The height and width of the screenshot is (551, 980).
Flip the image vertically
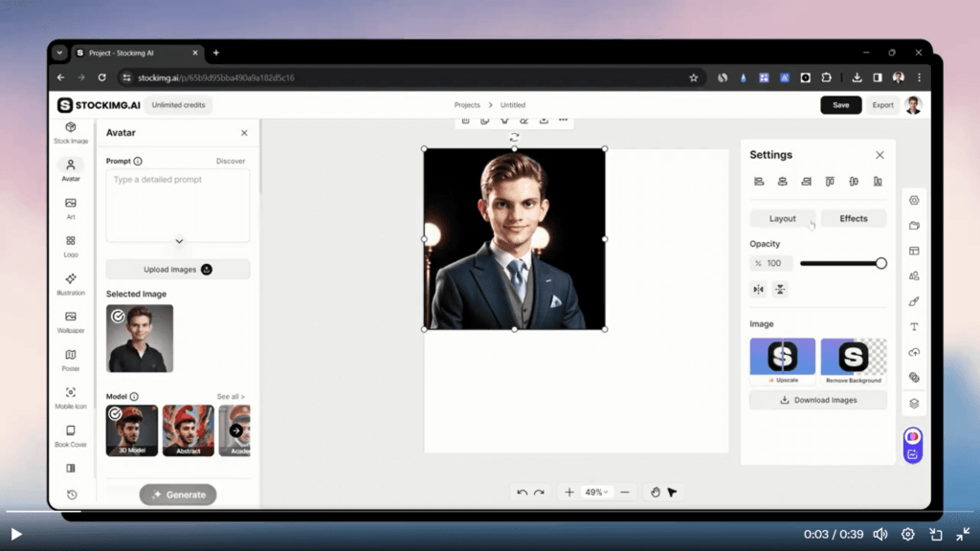click(780, 289)
